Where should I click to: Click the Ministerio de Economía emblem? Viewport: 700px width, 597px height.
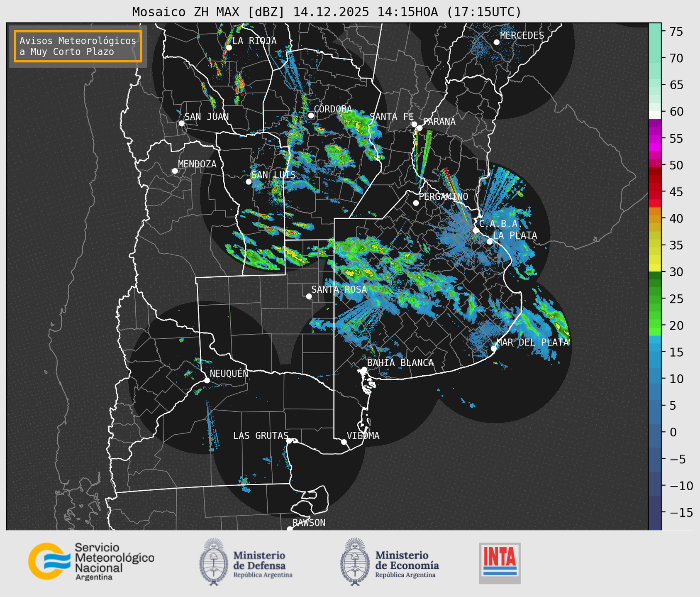tap(355, 562)
